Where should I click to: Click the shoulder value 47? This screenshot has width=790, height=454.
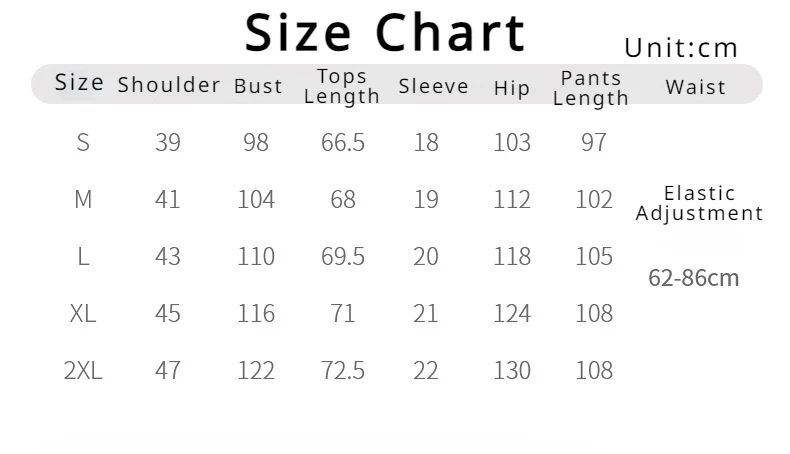[168, 370]
